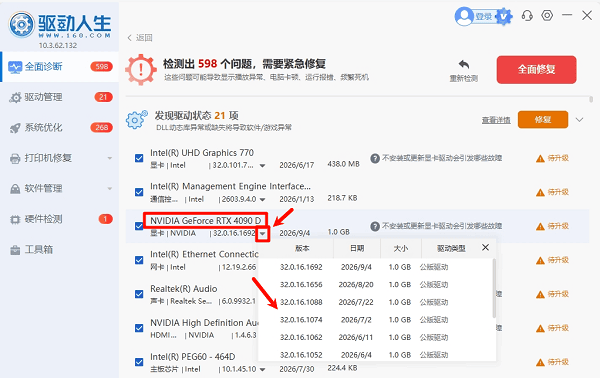This screenshot has height=378, width=600.
Task: Click the 版本 column header
Action: (x=302, y=248)
